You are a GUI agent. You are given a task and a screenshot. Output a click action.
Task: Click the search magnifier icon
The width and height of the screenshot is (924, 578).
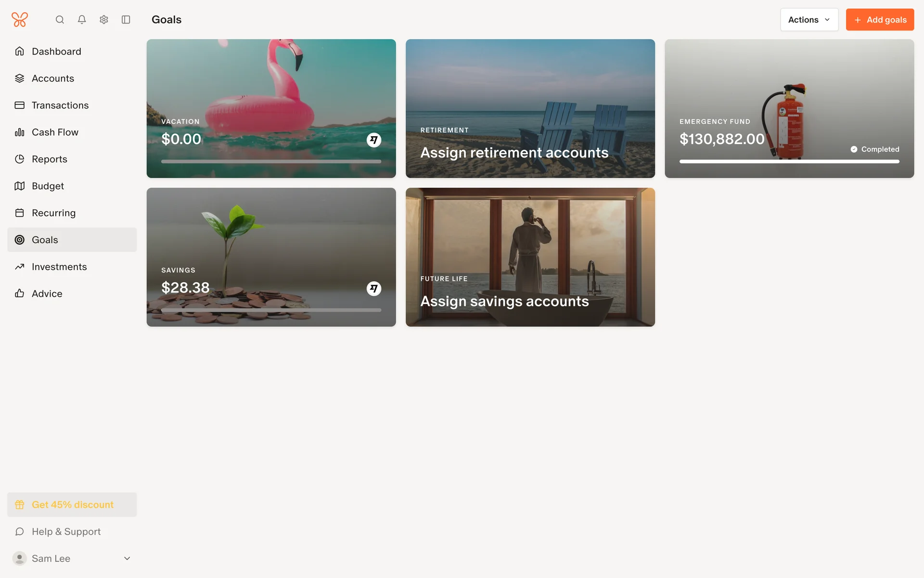click(x=60, y=20)
